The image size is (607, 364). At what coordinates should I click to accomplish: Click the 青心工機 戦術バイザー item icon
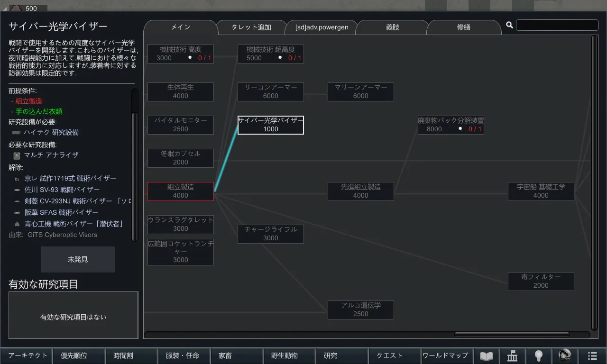point(17,224)
